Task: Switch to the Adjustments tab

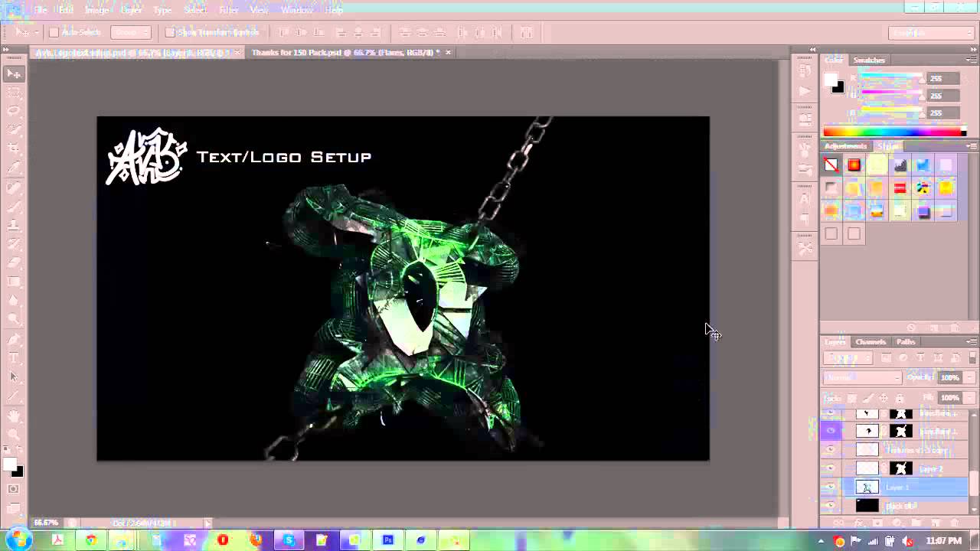Action: coord(846,146)
